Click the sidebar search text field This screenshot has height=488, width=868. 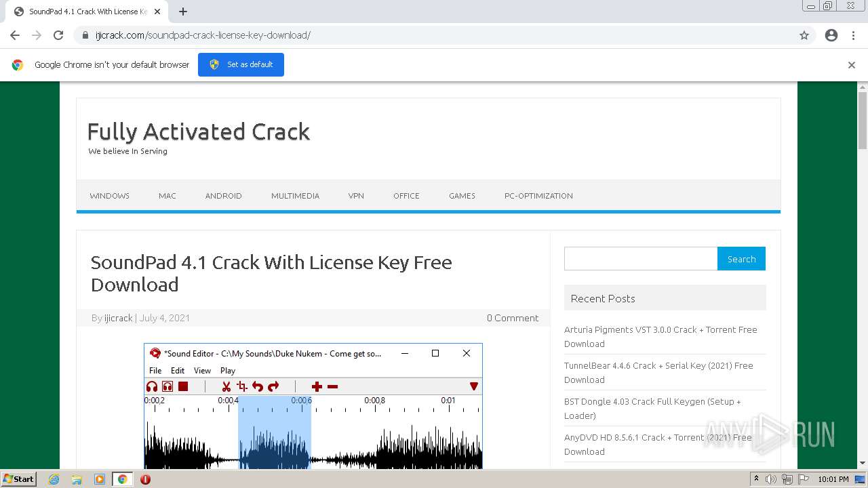click(641, 259)
